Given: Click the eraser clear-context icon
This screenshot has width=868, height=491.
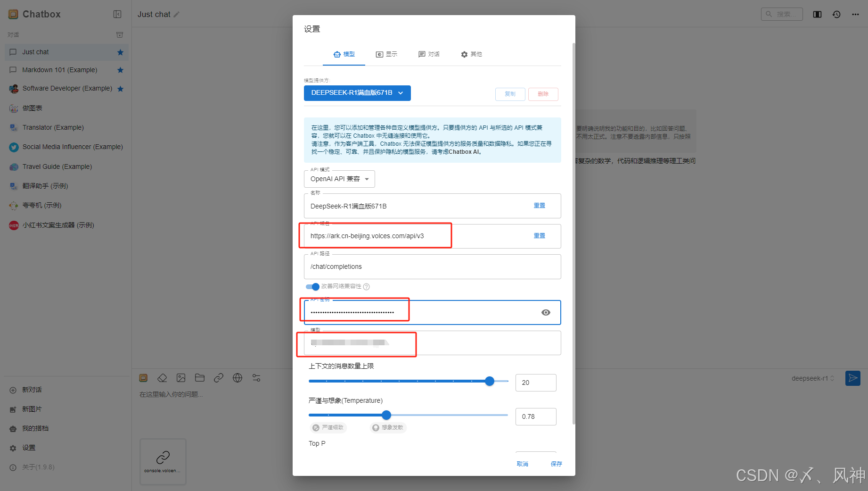Looking at the screenshot, I should (162, 378).
